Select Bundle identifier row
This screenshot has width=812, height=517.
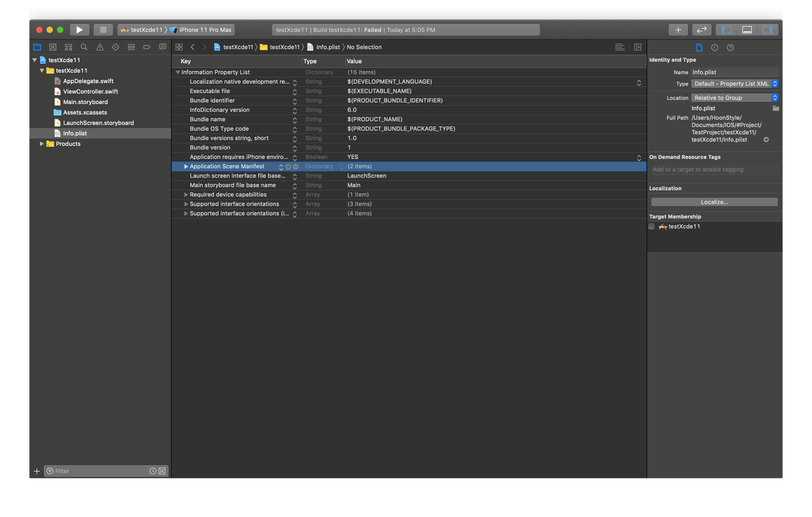point(409,101)
